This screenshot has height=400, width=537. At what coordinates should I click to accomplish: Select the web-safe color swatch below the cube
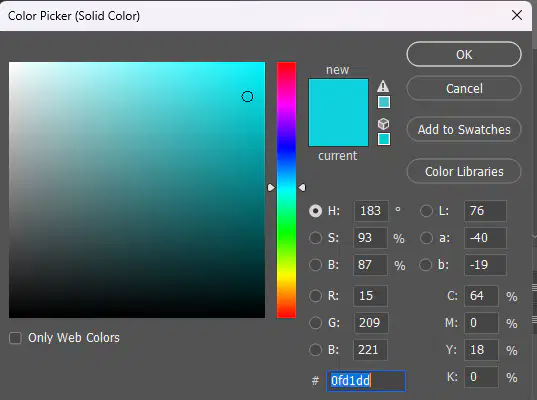point(384,139)
